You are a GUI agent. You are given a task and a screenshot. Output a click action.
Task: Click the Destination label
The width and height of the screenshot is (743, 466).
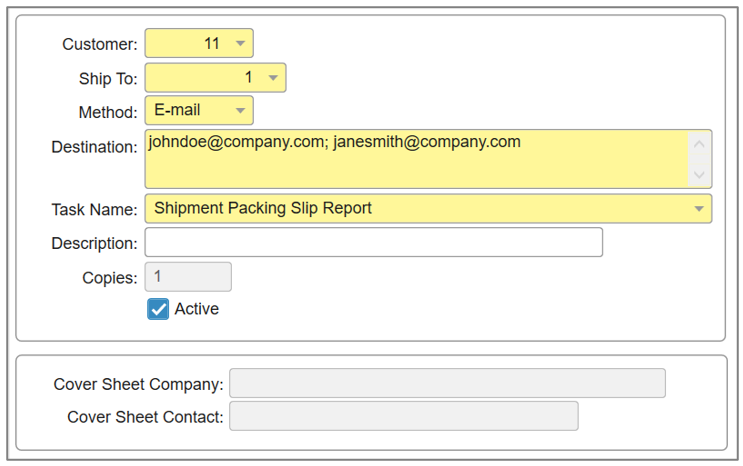(94, 147)
